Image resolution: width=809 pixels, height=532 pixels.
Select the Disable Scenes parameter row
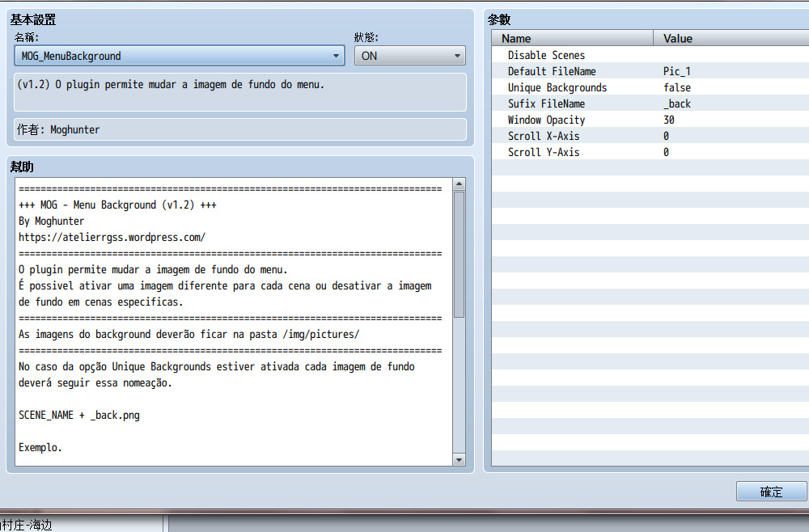(650, 55)
